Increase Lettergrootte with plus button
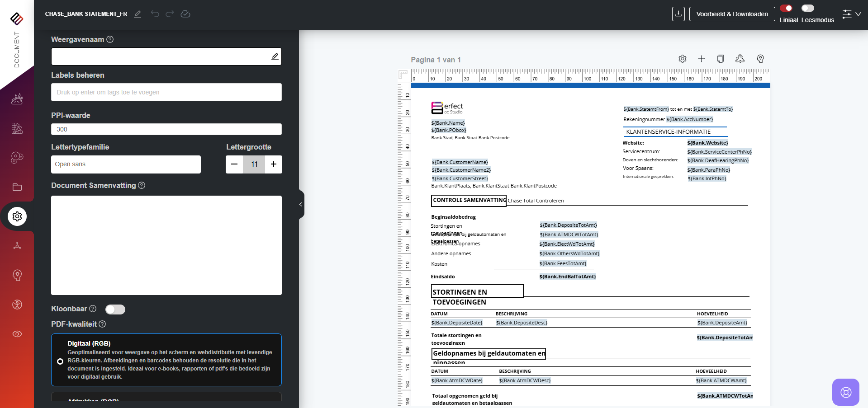868x408 pixels. 274,164
